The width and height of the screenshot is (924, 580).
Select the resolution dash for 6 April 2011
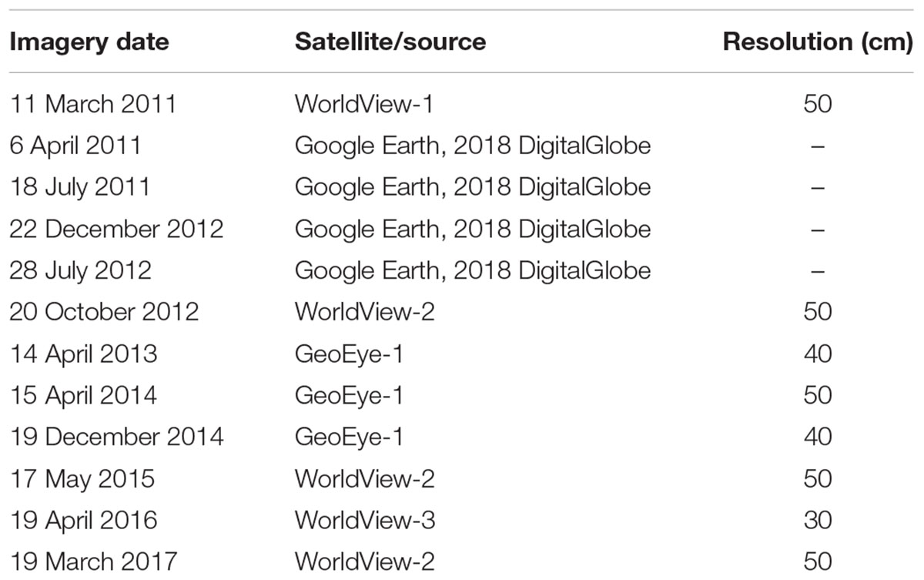point(818,146)
